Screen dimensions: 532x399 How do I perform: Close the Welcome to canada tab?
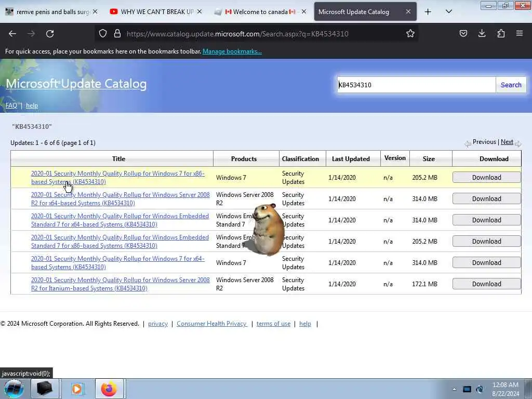[x=303, y=12]
